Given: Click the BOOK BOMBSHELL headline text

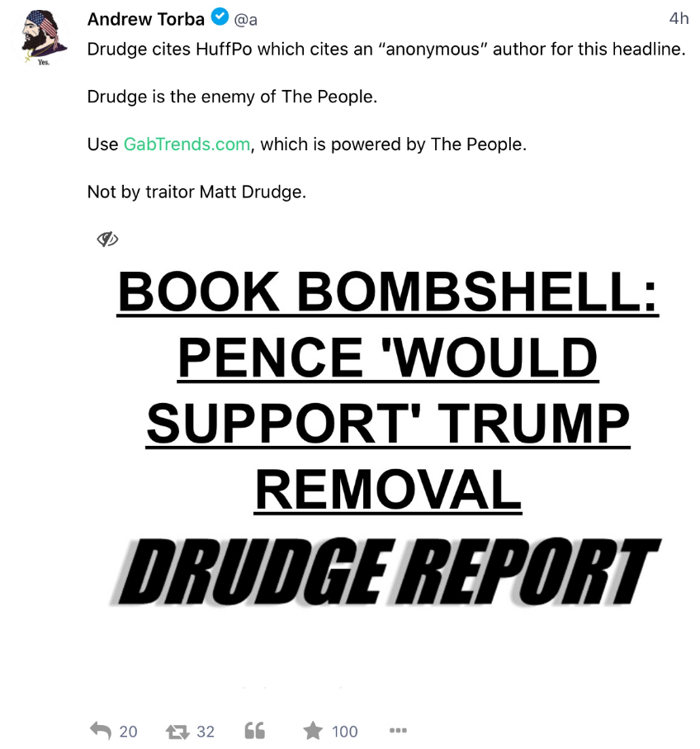Looking at the screenshot, I should click(388, 292).
